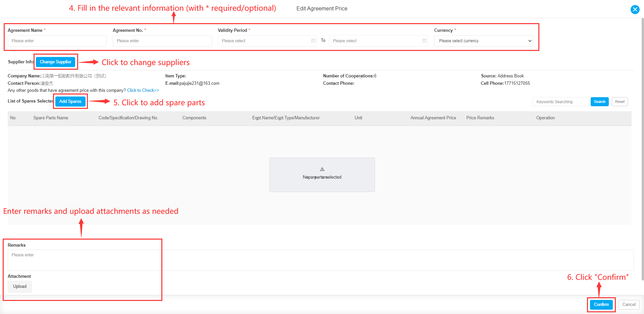The width and height of the screenshot is (644, 314).
Task: Click the start date calendar icon
Action: coord(313,41)
